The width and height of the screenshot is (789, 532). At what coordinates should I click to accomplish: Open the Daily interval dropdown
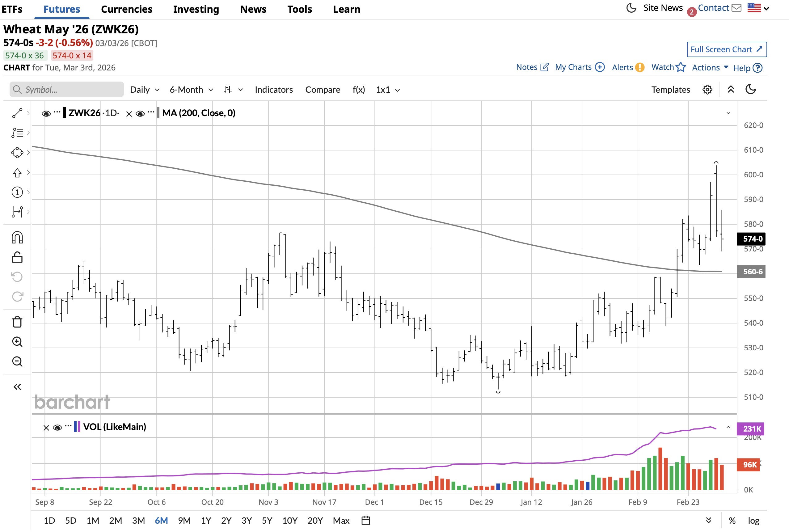tap(145, 90)
